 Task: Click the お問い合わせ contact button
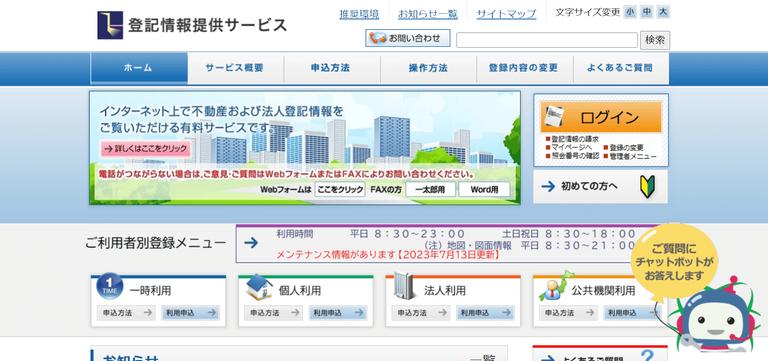pos(408,38)
